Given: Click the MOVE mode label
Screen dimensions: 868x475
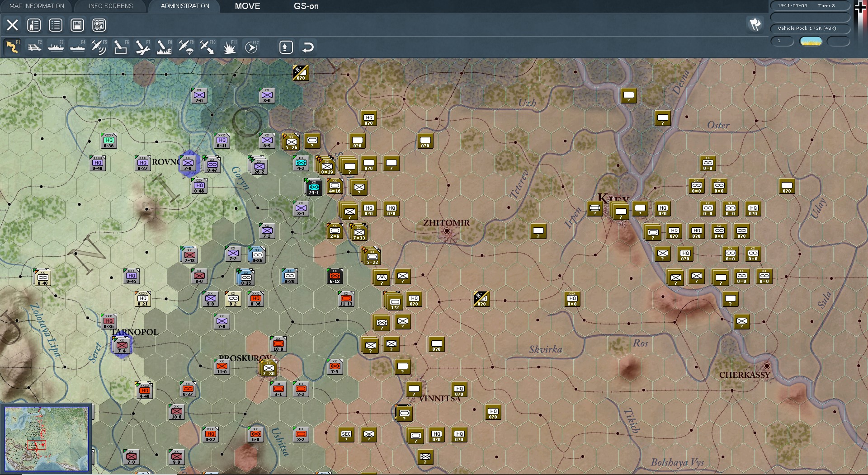Looking at the screenshot, I should click(247, 6).
